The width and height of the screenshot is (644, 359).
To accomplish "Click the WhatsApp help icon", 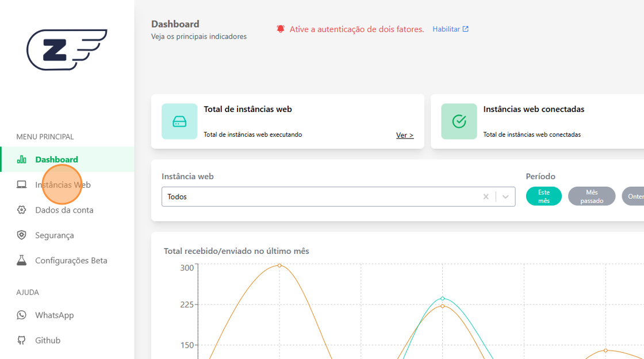I will pos(22,315).
